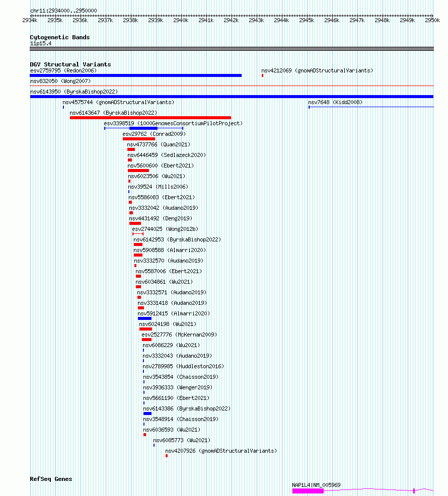
Task: Select the blue esv2759795 variant bar
Action: tap(135, 75)
